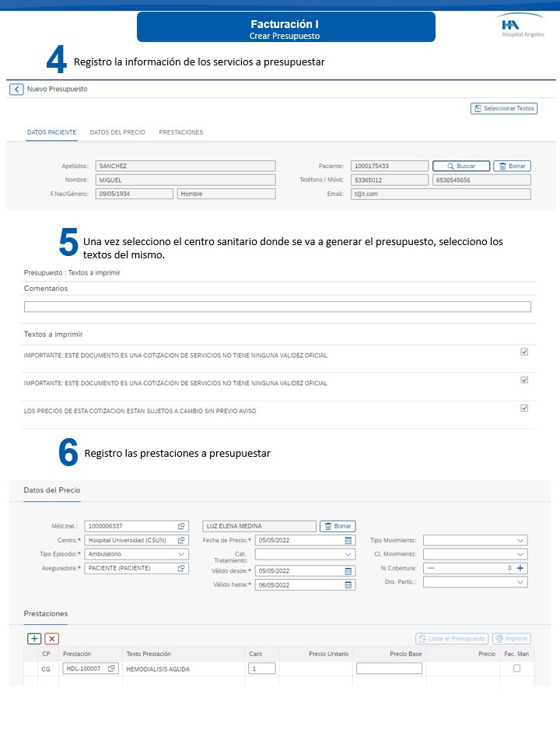Click the red delete prestación X icon
The image size is (560, 747).
[x=51, y=639]
